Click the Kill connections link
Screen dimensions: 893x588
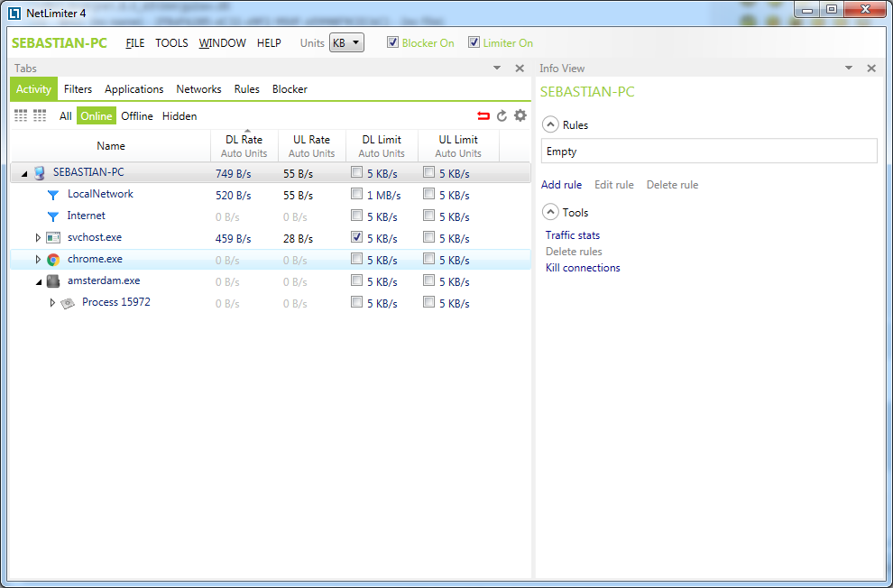tap(583, 268)
